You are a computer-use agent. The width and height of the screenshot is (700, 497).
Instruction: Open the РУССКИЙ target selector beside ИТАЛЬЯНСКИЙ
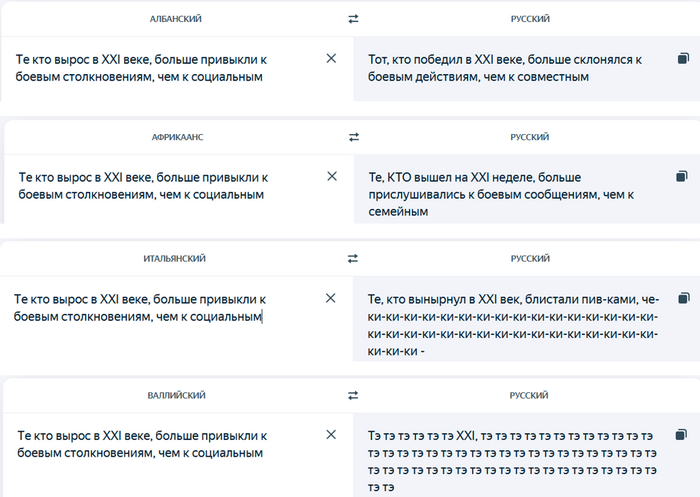(529, 258)
